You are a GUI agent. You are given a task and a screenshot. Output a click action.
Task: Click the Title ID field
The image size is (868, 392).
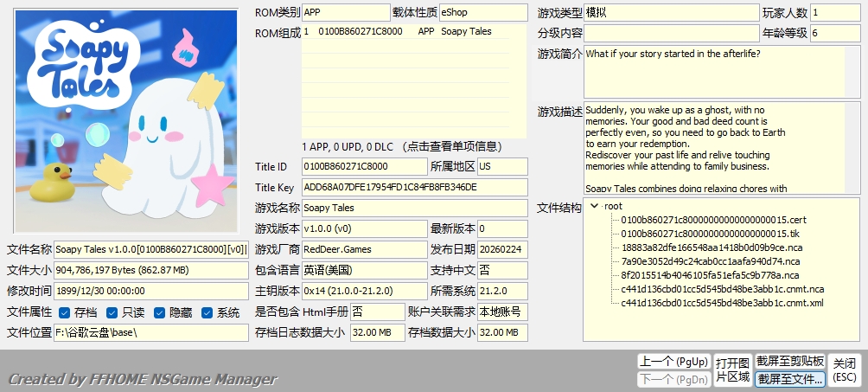(365, 166)
